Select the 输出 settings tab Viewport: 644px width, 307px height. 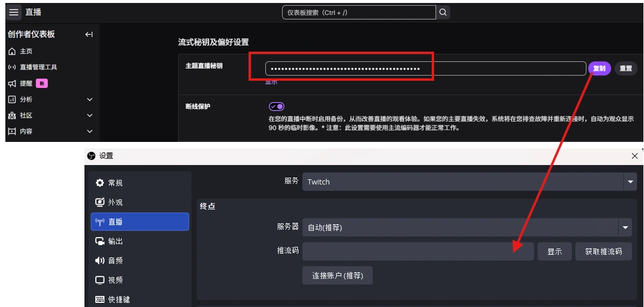click(140, 241)
